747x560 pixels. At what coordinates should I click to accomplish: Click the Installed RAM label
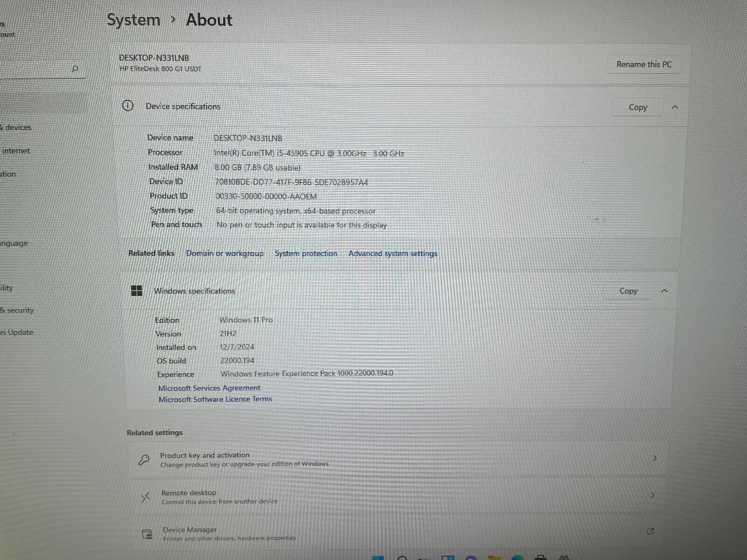[173, 167]
